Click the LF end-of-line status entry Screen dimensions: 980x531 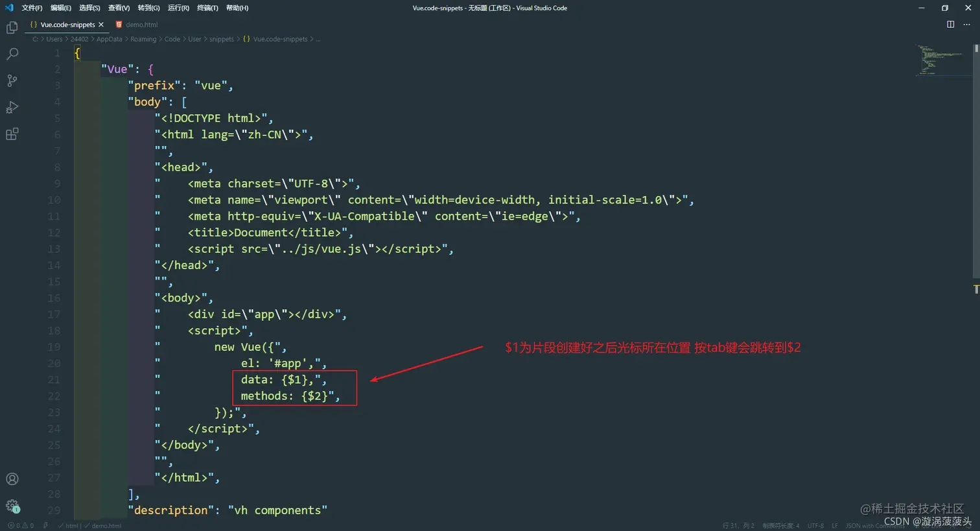[x=835, y=526]
